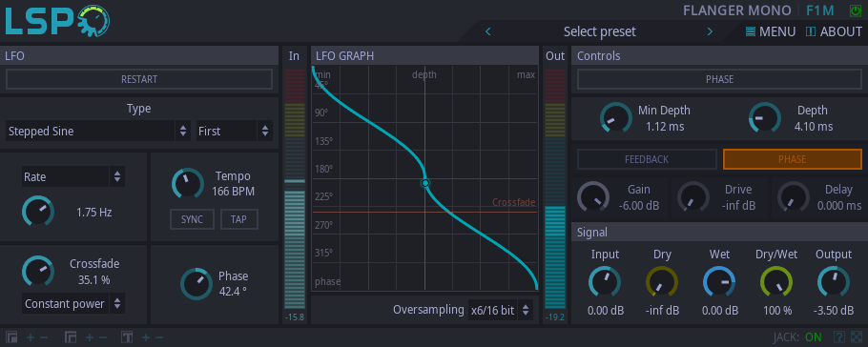
Task: Toggle the wide PHASE button under Controls
Action: point(719,79)
